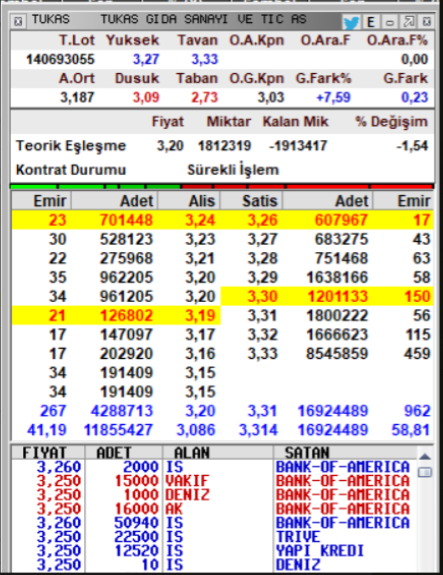Select best ask price 3,26

click(x=263, y=220)
